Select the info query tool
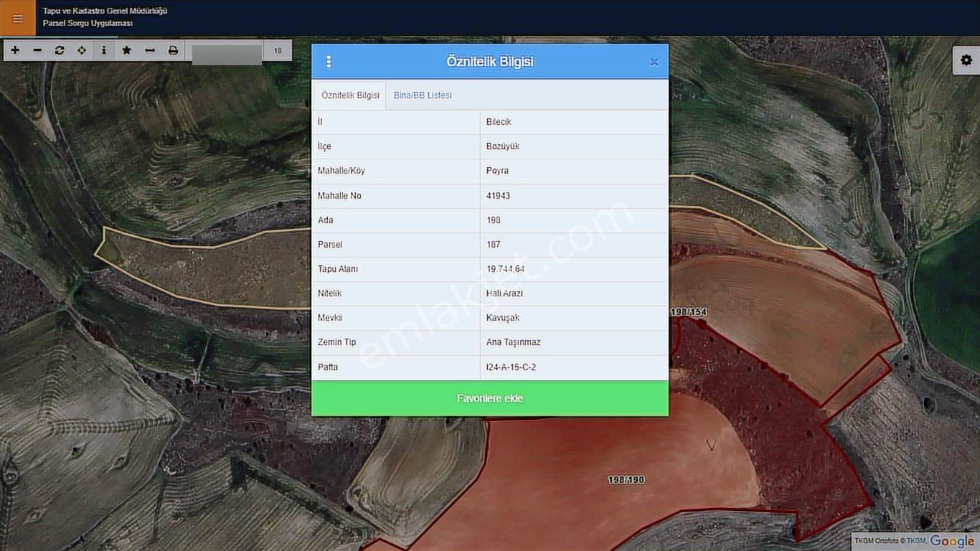Screen dimensions: 980x551 point(104,50)
